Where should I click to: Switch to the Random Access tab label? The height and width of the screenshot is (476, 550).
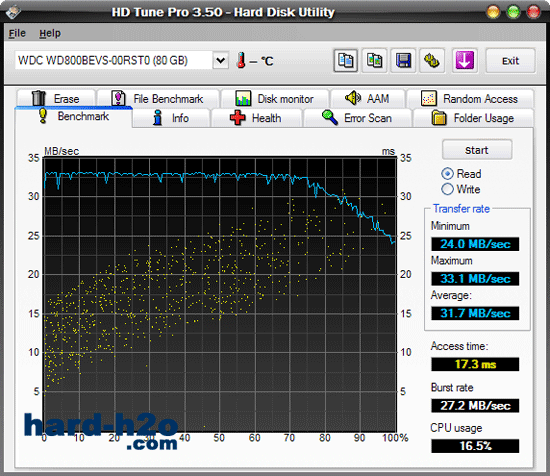click(480, 99)
